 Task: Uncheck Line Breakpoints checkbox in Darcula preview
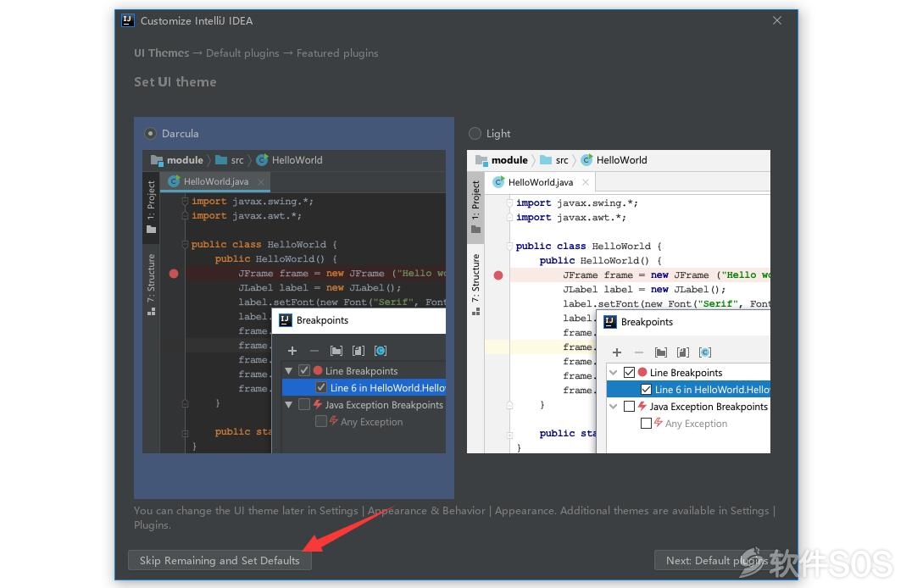click(x=304, y=370)
